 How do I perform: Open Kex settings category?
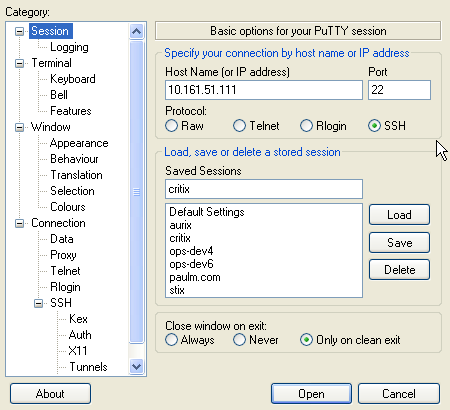point(78,319)
